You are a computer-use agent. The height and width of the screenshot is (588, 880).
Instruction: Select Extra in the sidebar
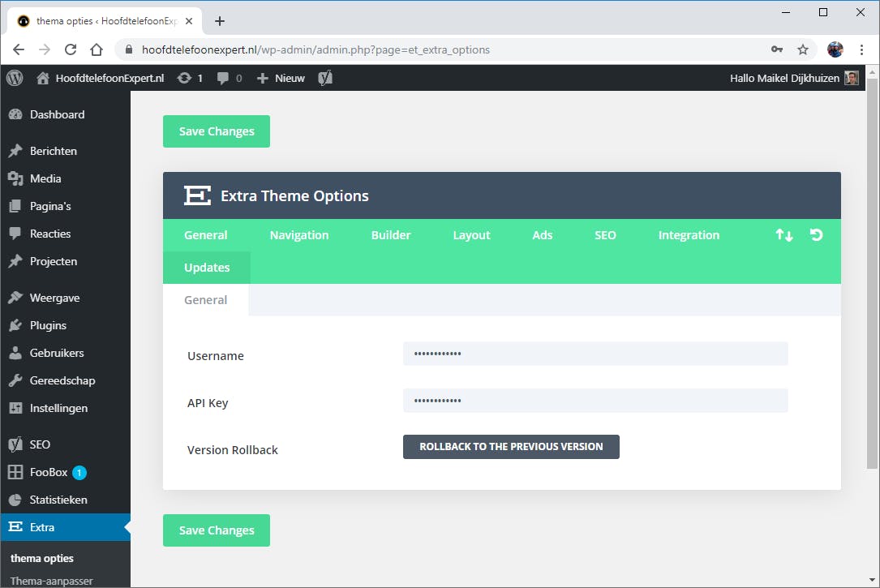pos(65,527)
